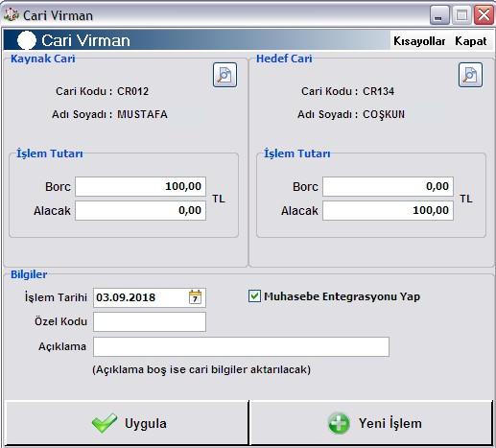Click the Özel Kodu text field

click(x=150, y=321)
